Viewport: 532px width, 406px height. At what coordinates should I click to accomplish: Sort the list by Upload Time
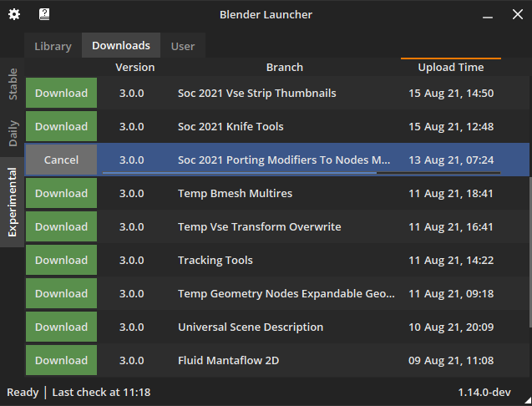point(451,67)
